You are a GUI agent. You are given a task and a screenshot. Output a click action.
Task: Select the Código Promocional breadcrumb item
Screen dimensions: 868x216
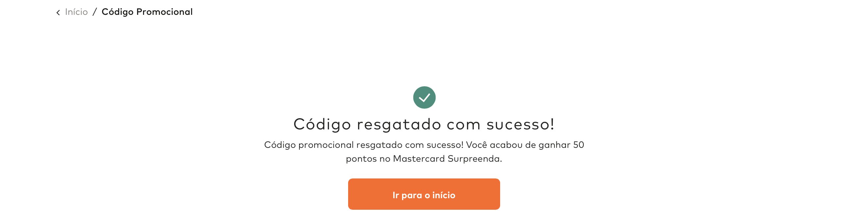147,12
